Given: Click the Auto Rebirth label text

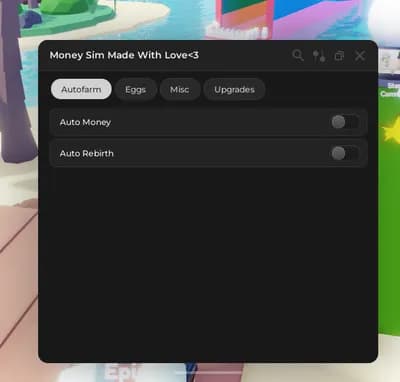Looking at the screenshot, I should pos(87,153).
